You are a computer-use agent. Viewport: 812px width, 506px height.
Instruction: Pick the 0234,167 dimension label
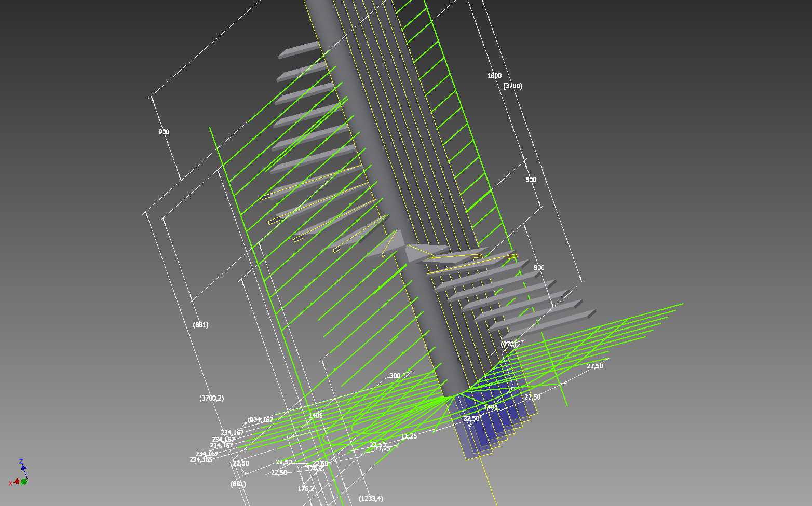coord(261,420)
